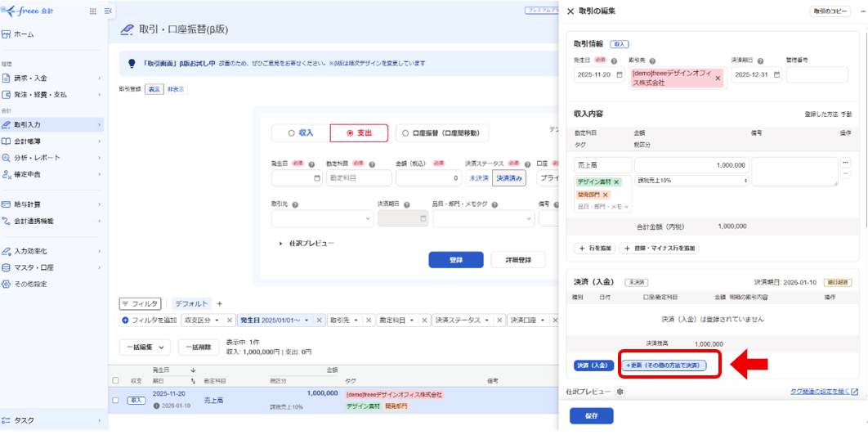This screenshot has width=868, height=435.
Task: Open the 品目・部門・メモタグ dropdown in main form
Action: [x=483, y=218]
